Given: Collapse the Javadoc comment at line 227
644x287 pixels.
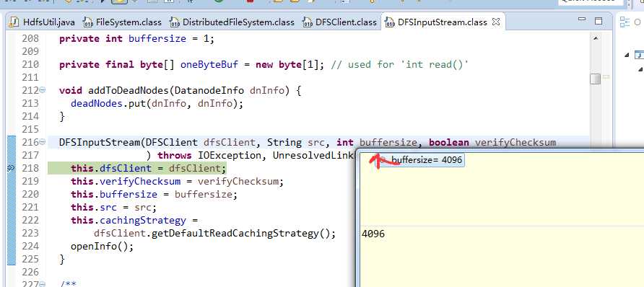Looking at the screenshot, I should click(x=43, y=283).
